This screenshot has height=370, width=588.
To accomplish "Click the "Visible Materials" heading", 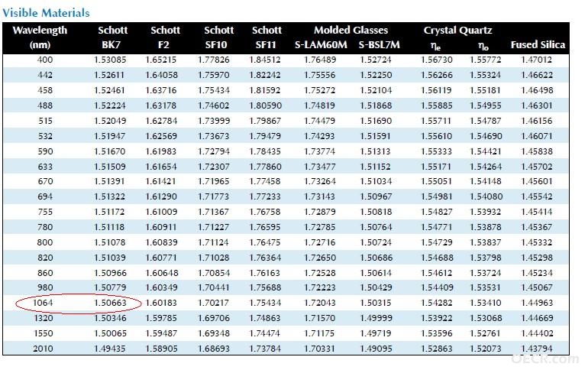I will pyautogui.click(x=46, y=13).
